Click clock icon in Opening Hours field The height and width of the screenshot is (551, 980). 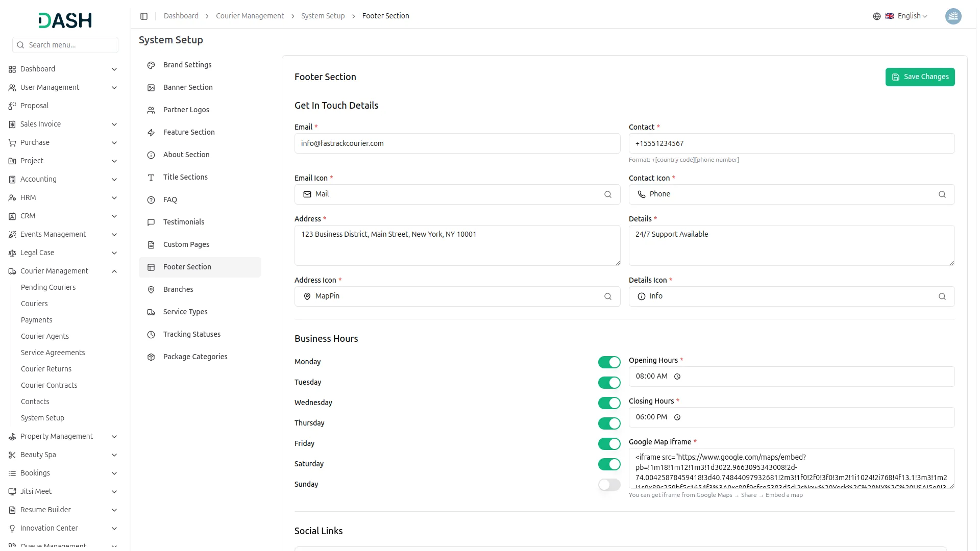point(677,377)
